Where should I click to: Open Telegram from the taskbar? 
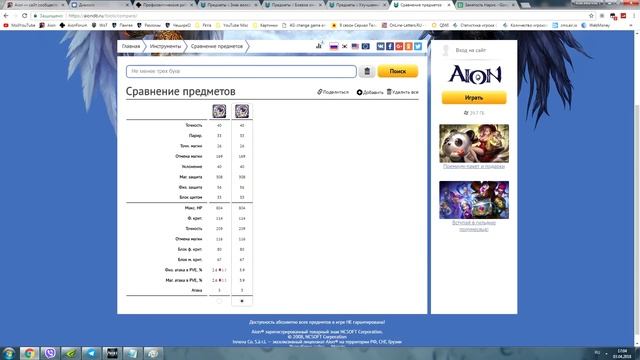91,353
